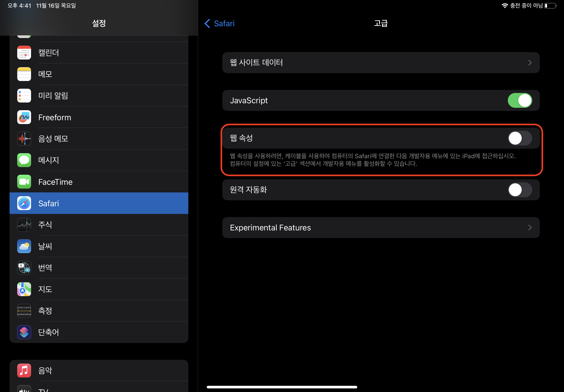Image resolution: width=564 pixels, height=392 pixels.
Task: Tap the Maps (지도) app icon
Action: (x=24, y=289)
